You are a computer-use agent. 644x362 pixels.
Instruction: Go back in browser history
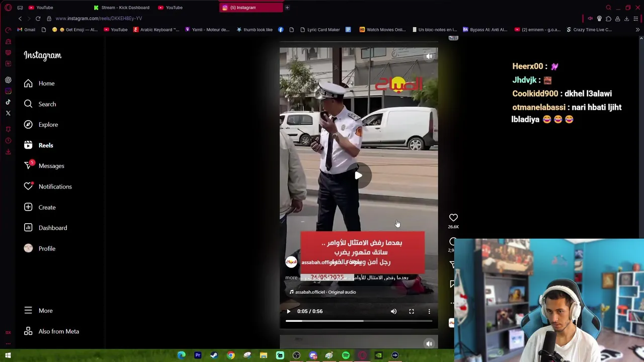[20, 19]
